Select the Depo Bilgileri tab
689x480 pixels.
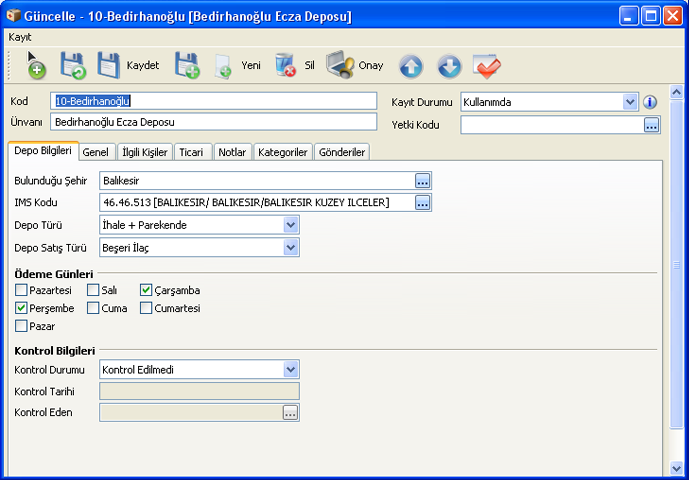[x=43, y=151]
